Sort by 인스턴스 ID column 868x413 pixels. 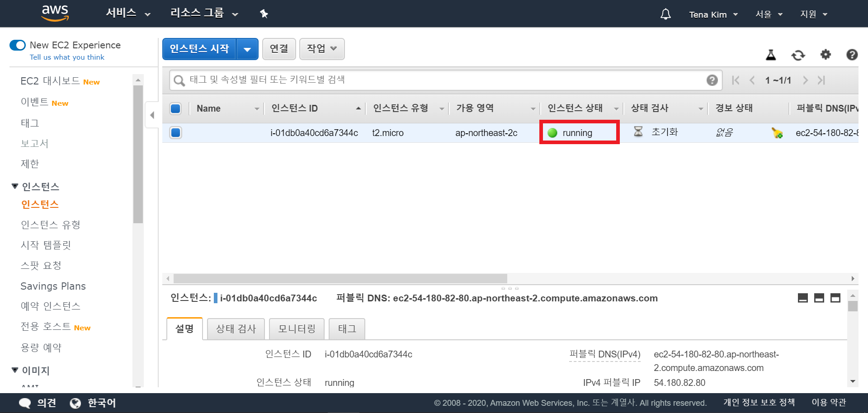(316, 108)
